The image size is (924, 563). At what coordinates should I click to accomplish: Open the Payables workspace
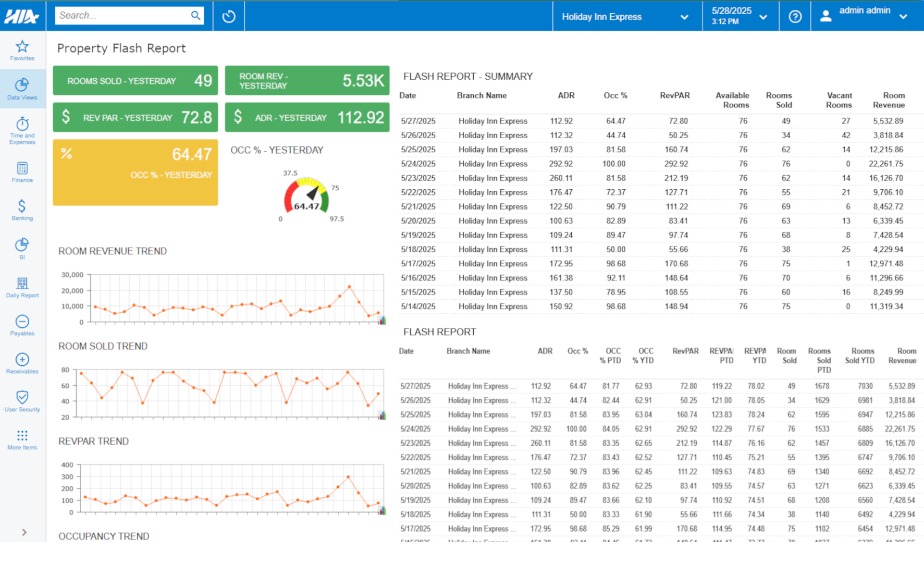click(x=22, y=325)
